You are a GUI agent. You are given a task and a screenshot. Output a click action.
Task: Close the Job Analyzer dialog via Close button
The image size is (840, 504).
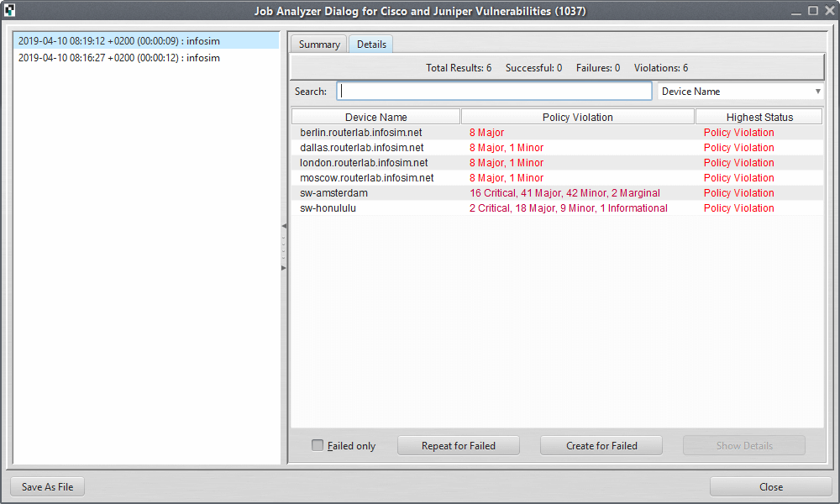coord(771,487)
